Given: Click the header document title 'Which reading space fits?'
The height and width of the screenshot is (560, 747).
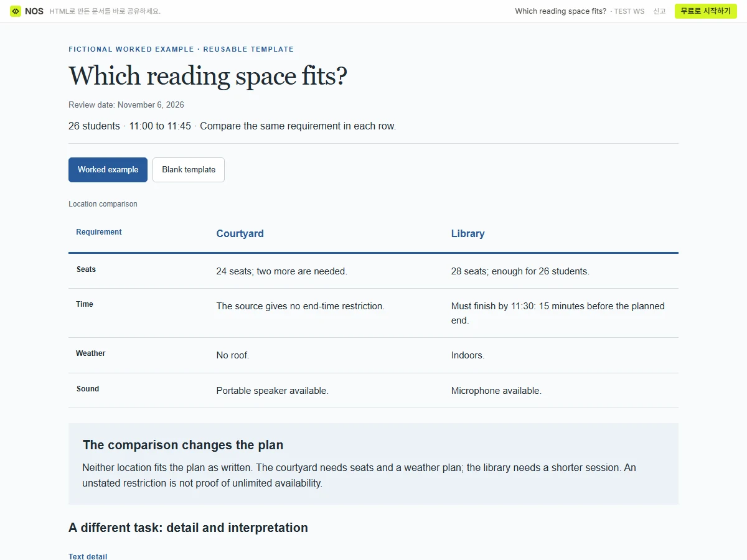Looking at the screenshot, I should pyautogui.click(x=560, y=11).
